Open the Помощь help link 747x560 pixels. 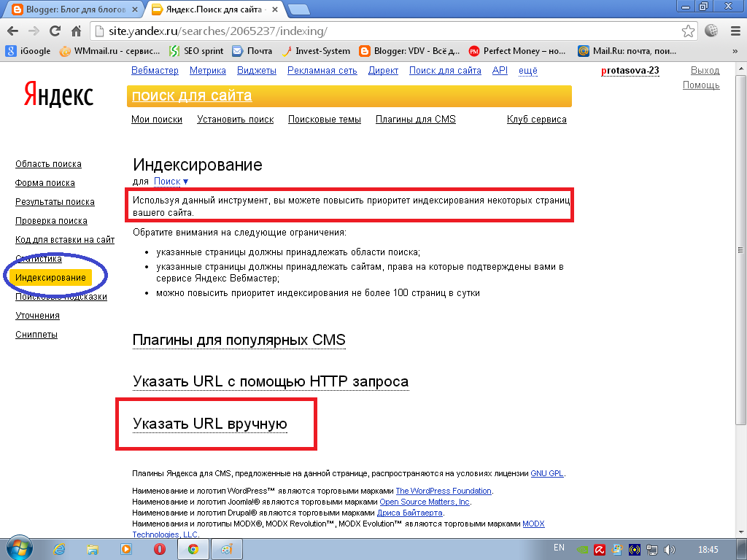point(701,85)
